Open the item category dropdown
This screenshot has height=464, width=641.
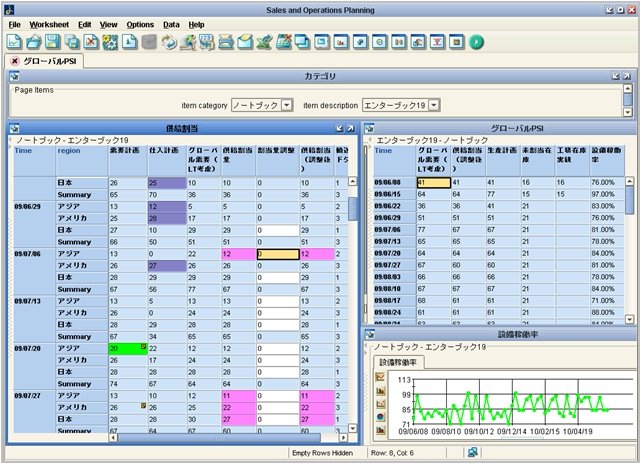point(287,105)
